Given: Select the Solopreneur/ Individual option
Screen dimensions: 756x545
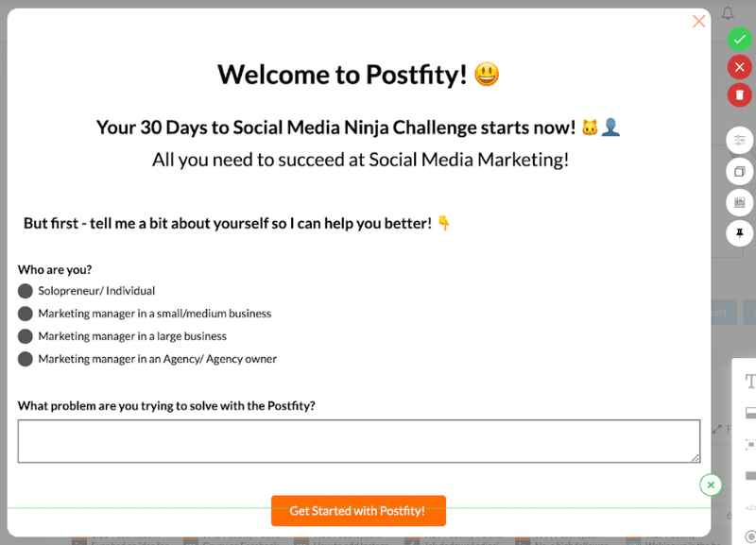Looking at the screenshot, I should tap(26, 291).
